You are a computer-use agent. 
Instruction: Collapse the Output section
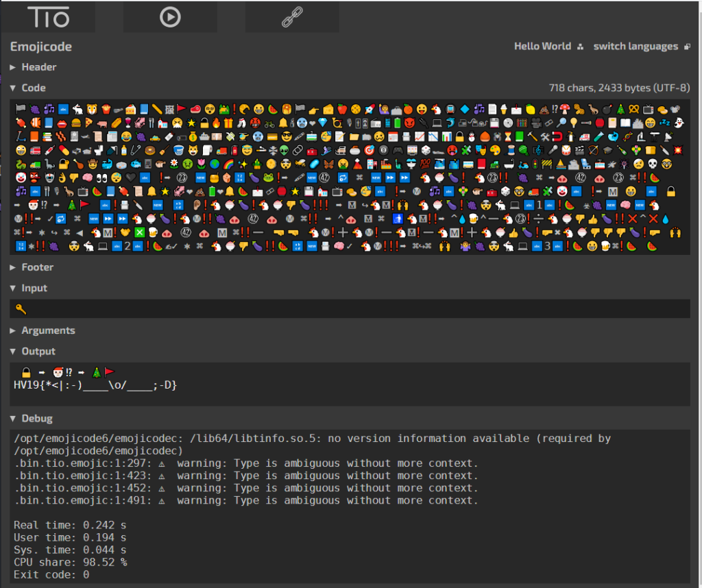[33, 352]
